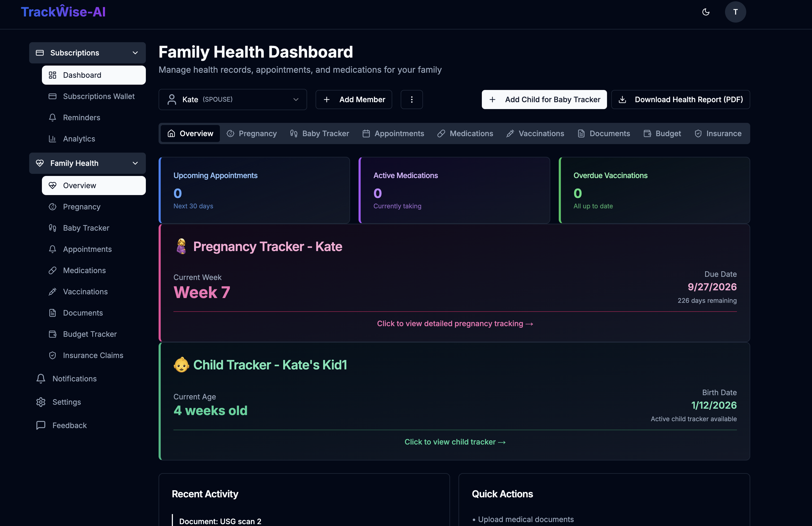Collapse the Family Health section chevron
The image size is (812, 526).
tap(135, 163)
